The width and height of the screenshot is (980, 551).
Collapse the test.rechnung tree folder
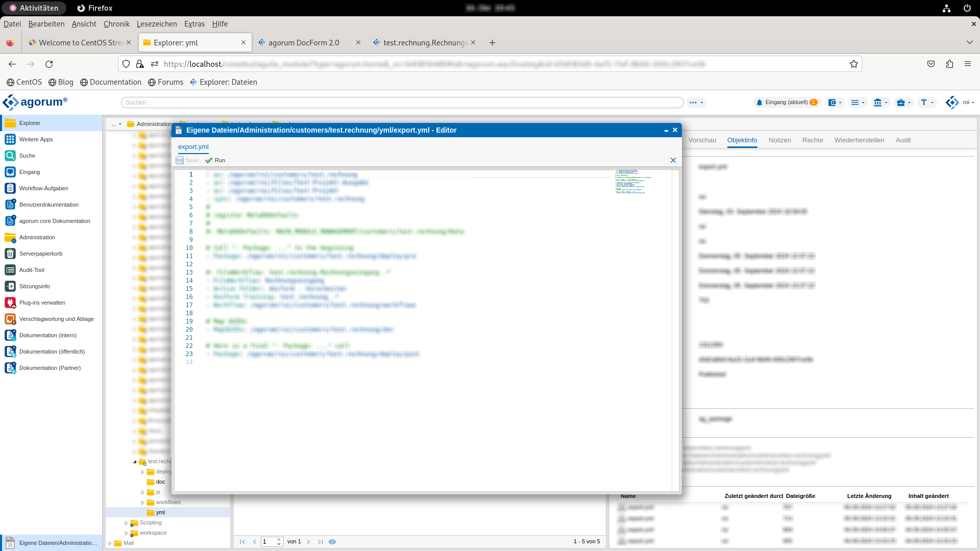pyautogui.click(x=135, y=462)
